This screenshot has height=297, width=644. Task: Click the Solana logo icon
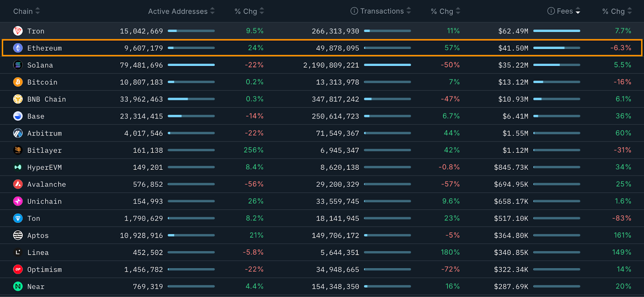pyautogui.click(x=18, y=65)
